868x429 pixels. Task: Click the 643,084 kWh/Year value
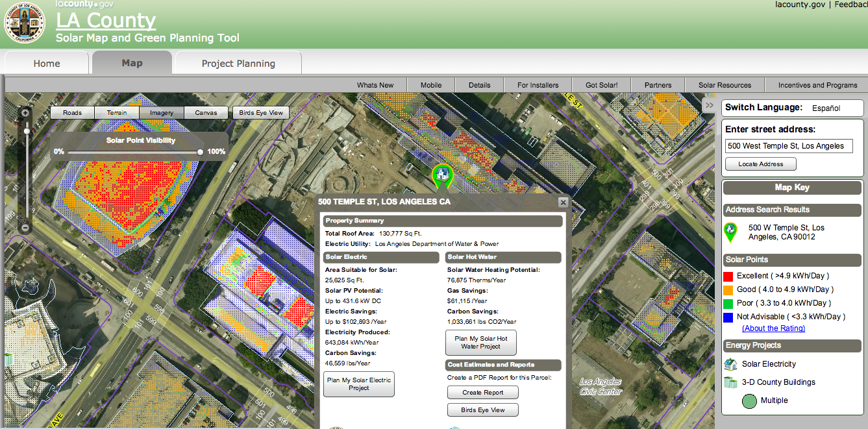pos(352,343)
